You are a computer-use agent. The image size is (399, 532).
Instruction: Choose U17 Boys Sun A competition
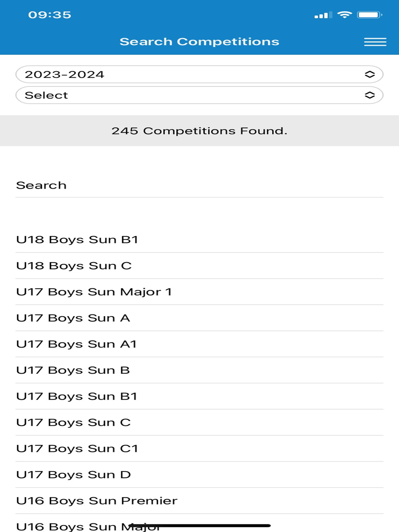coord(73,318)
